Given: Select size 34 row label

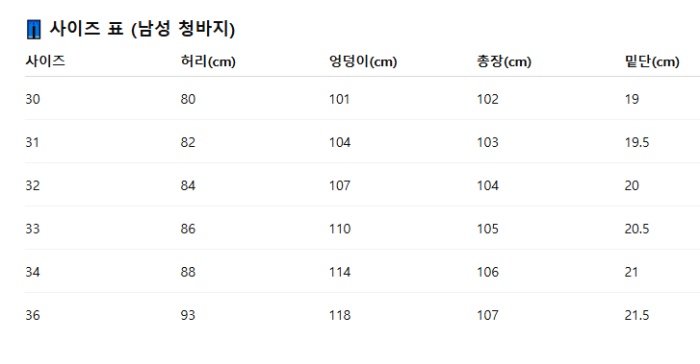Looking at the screenshot, I should pyautogui.click(x=33, y=272).
